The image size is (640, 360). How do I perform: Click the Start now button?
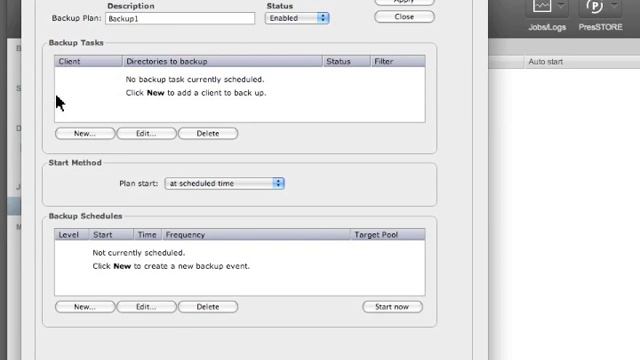coord(392,307)
